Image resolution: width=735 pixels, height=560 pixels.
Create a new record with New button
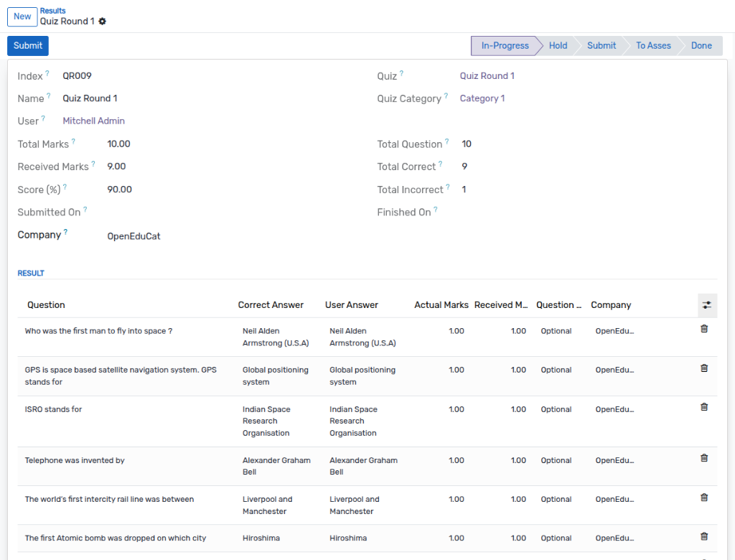click(x=22, y=17)
